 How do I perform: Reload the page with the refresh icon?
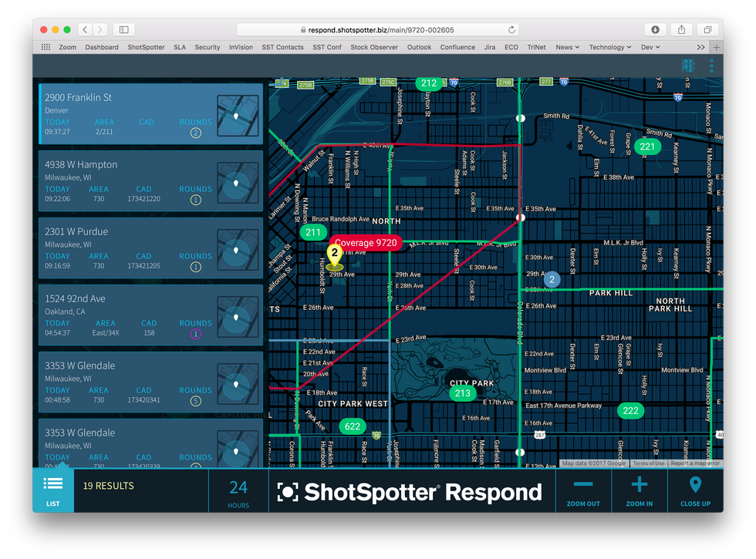[x=511, y=30]
